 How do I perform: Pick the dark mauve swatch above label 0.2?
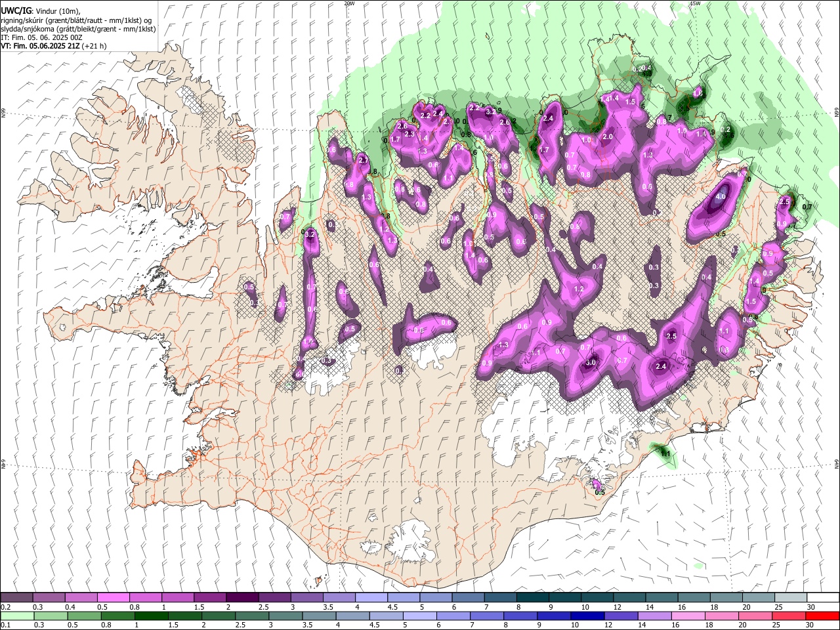[x=16, y=597]
